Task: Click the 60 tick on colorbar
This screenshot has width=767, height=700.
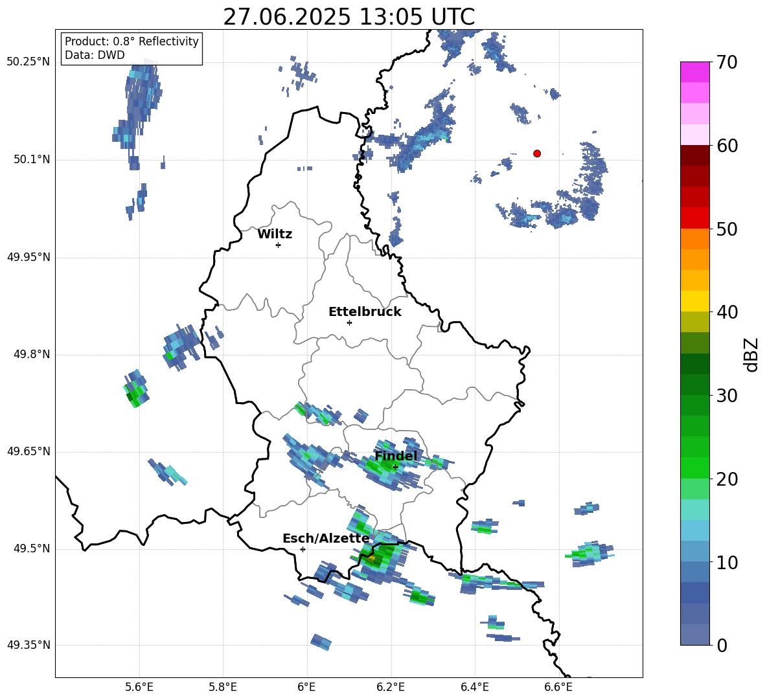Action: [727, 146]
